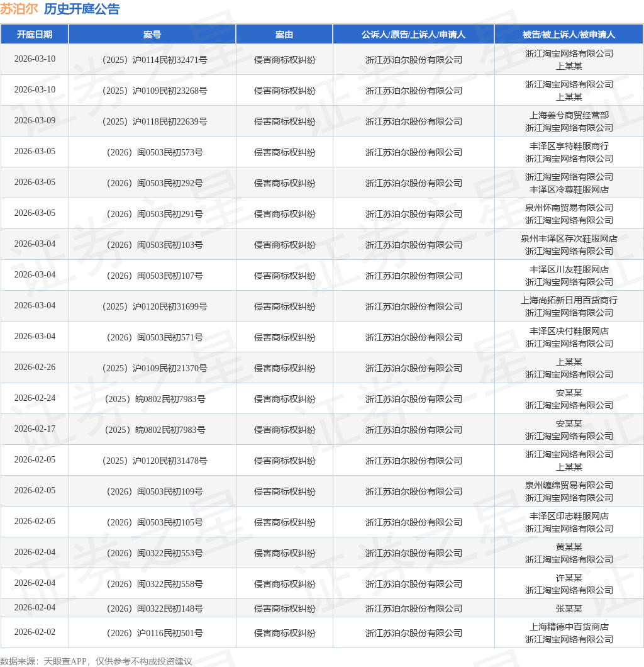Click defendant 许某某
Viewport: 644px width, 667px height.
[569, 578]
